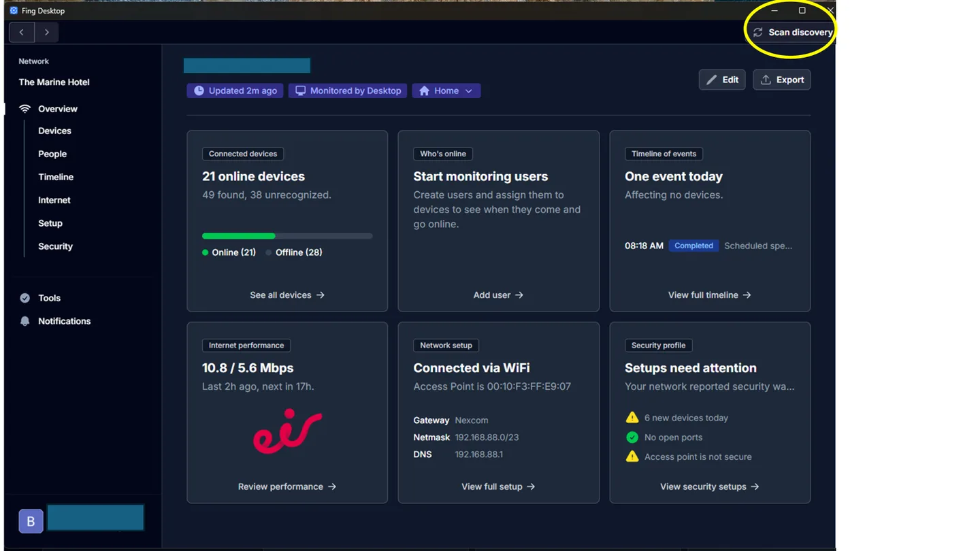Open the Home network type dropdown

[x=446, y=90]
